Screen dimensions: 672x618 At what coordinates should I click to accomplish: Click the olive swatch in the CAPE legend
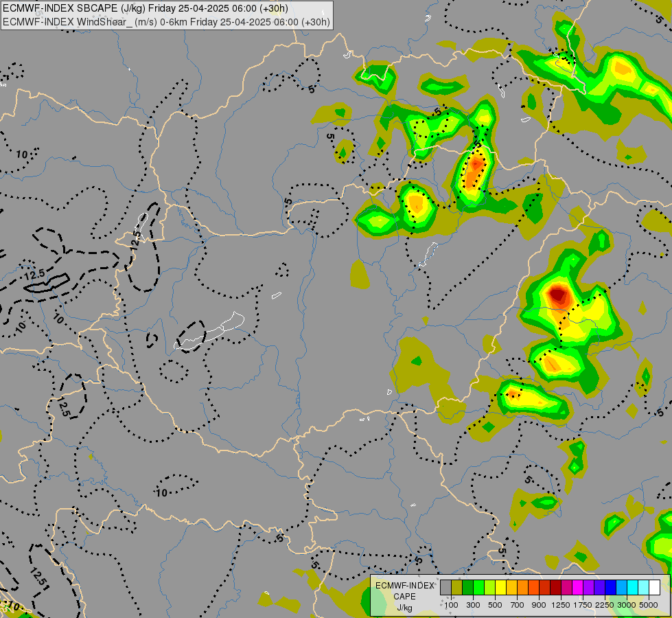(457, 588)
